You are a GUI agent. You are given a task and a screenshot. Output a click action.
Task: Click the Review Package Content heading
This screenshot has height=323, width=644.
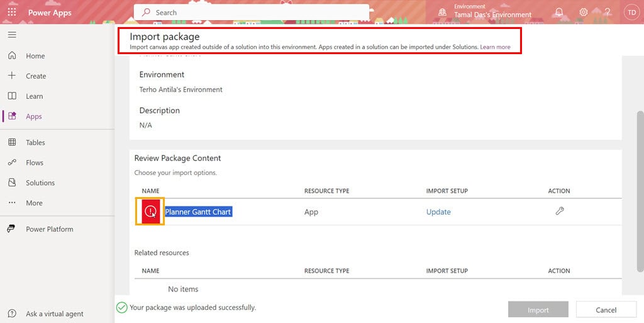point(177,158)
